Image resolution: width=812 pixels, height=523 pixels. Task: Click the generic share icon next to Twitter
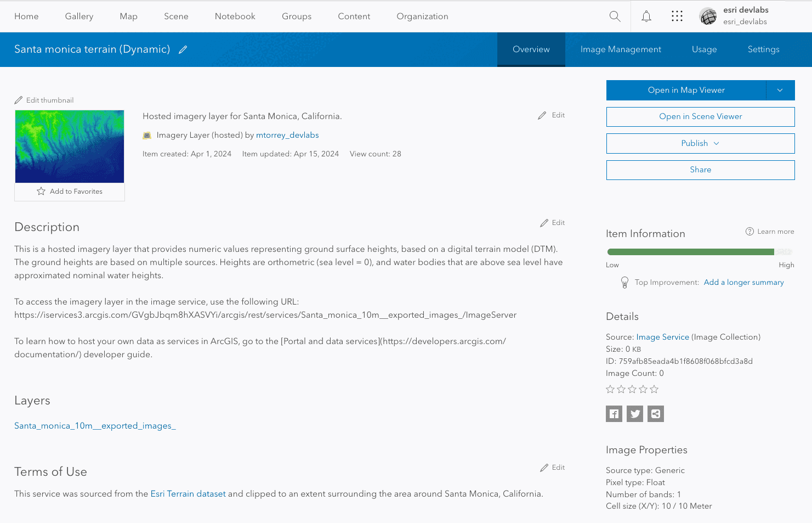[x=655, y=413]
